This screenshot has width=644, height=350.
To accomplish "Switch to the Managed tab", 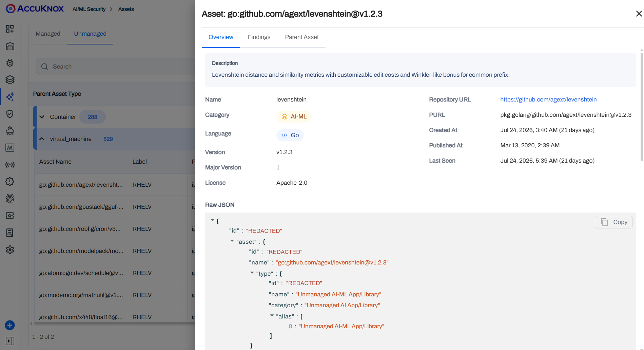I will pyautogui.click(x=48, y=34).
